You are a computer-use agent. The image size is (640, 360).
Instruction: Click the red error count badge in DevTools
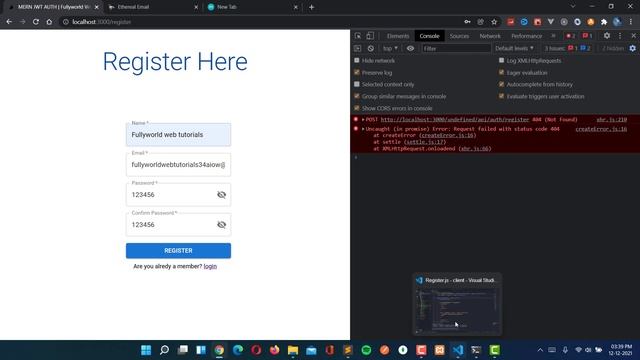571,36
